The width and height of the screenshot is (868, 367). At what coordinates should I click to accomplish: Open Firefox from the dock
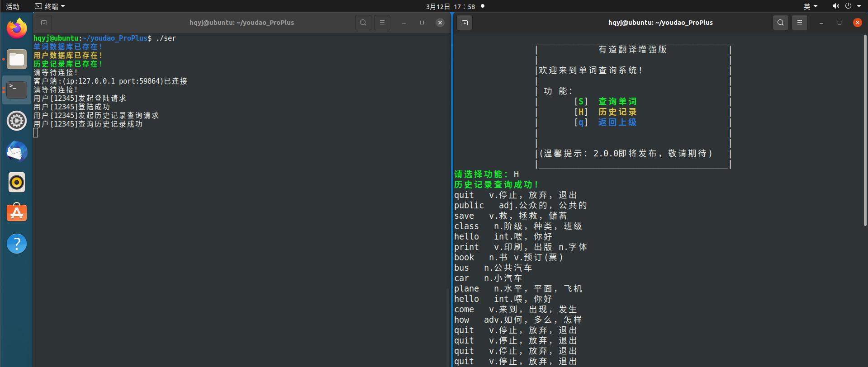(17, 28)
